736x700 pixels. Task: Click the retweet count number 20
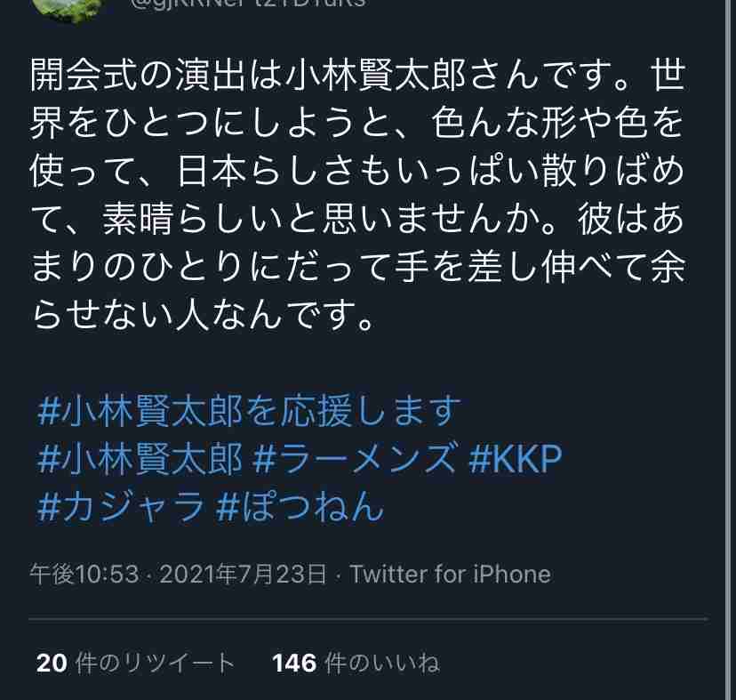click(52, 664)
